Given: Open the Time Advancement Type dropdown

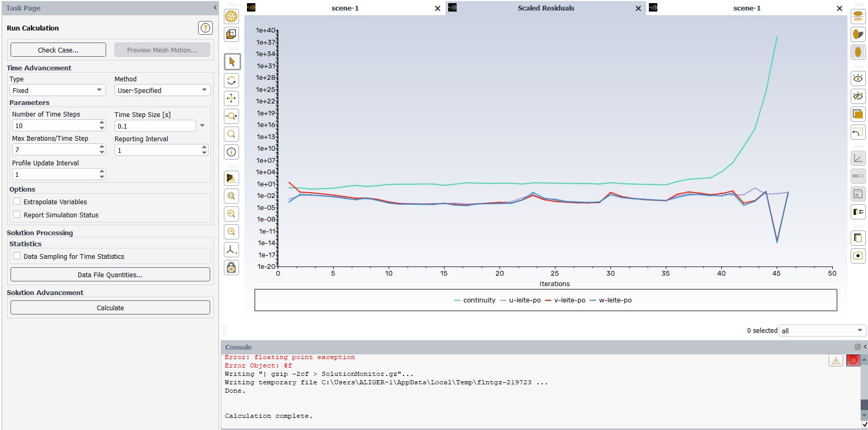Looking at the screenshot, I should [57, 90].
